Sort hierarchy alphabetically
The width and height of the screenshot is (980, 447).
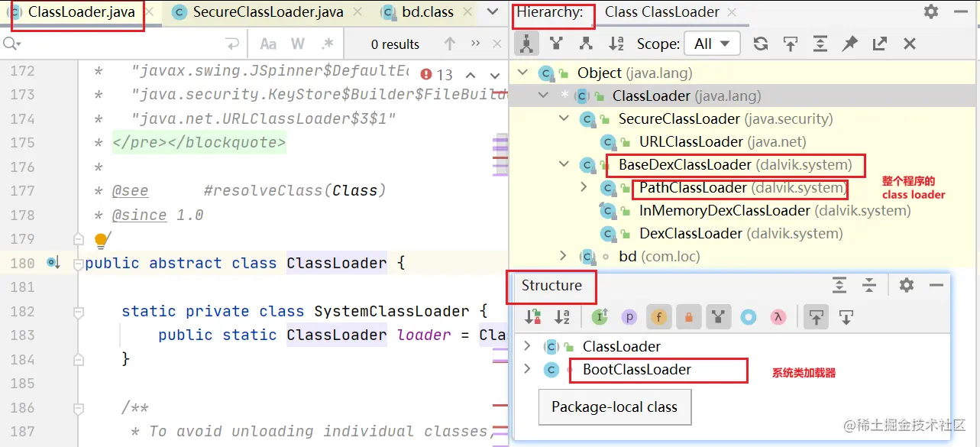[x=616, y=44]
